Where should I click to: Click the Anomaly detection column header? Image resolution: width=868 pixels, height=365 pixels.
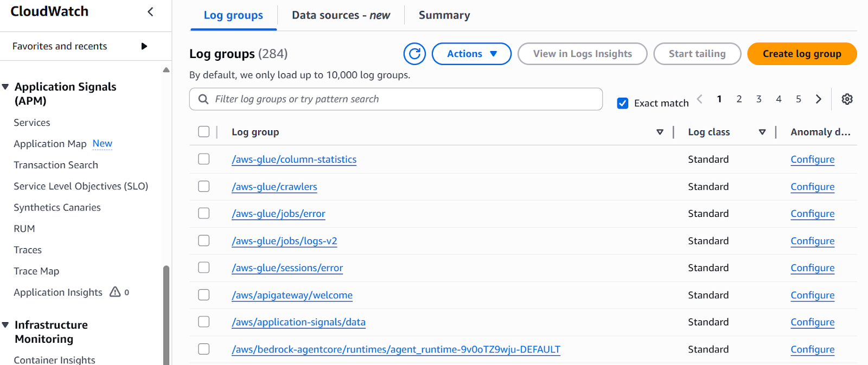(820, 132)
